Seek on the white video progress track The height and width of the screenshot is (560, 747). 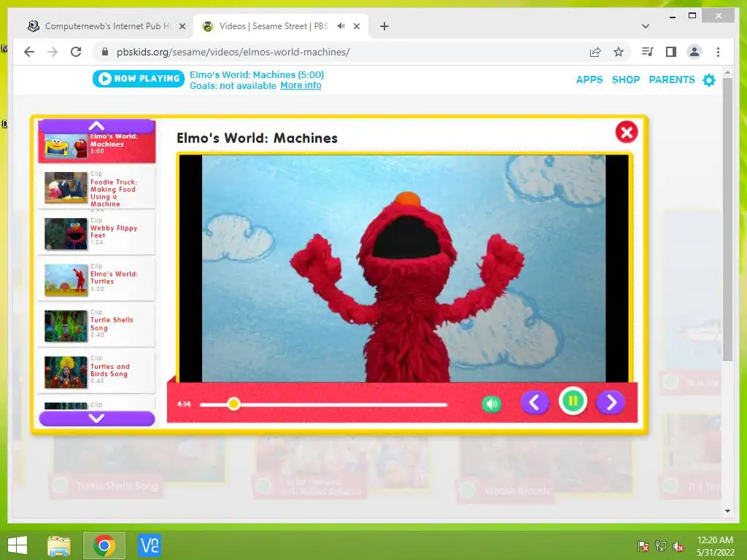coord(323,405)
